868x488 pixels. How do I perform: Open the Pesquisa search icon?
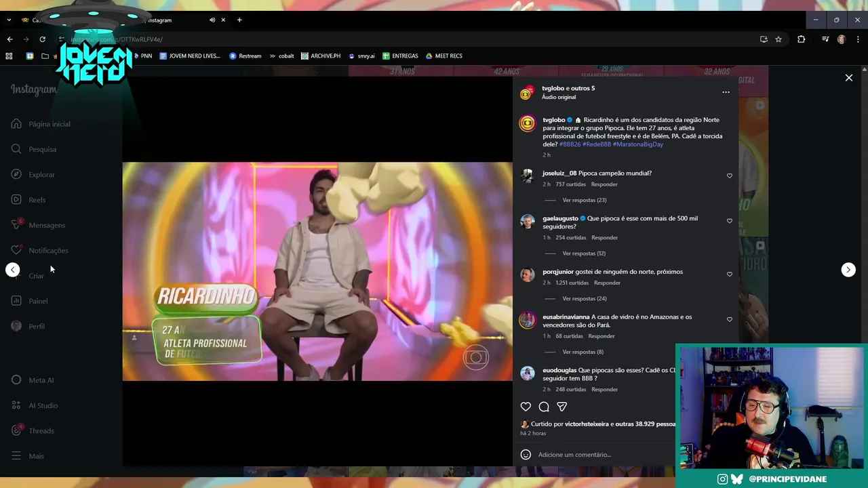tap(16, 148)
